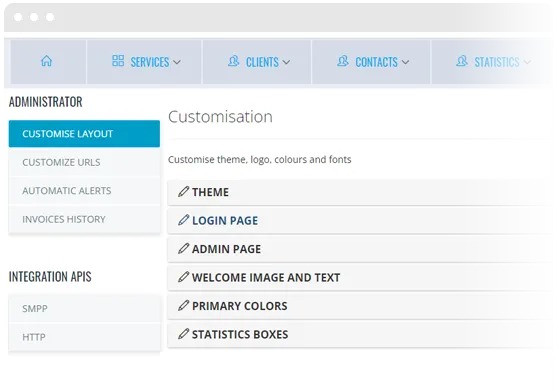559x391 pixels.
Task: Expand the Clients dropdown chevron
Action: tap(286, 62)
